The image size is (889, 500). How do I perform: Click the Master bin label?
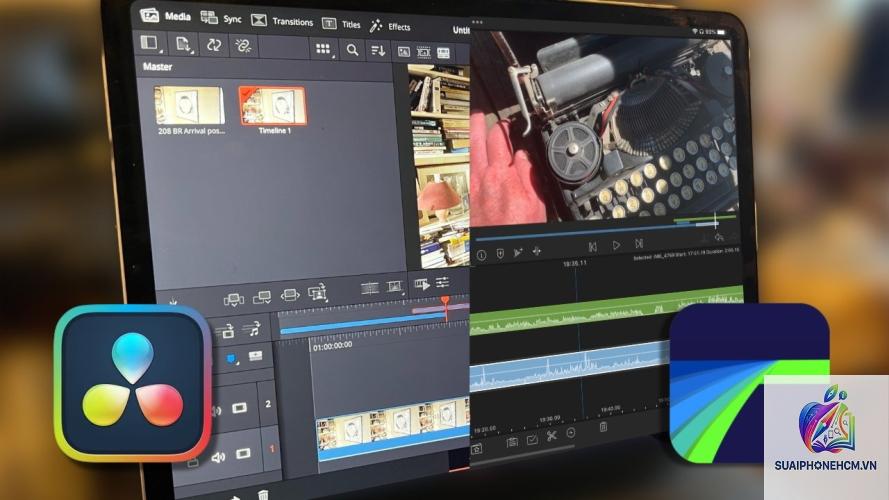[157, 67]
